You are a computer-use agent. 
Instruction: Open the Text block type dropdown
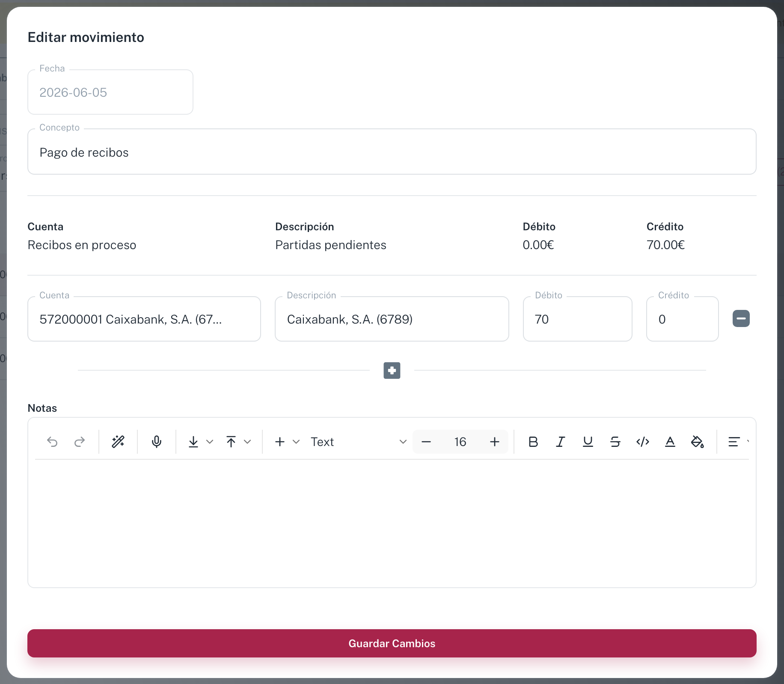359,442
